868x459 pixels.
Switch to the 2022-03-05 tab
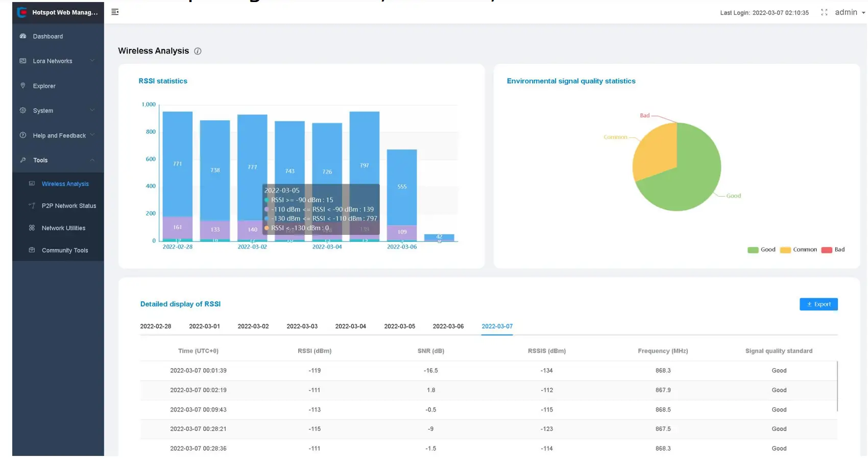pyautogui.click(x=399, y=326)
